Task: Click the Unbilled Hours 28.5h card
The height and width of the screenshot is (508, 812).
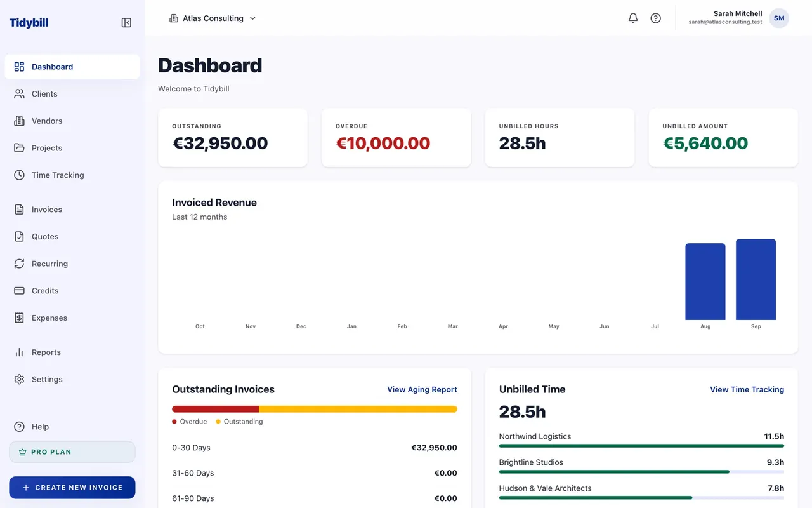Action: click(x=560, y=138)
